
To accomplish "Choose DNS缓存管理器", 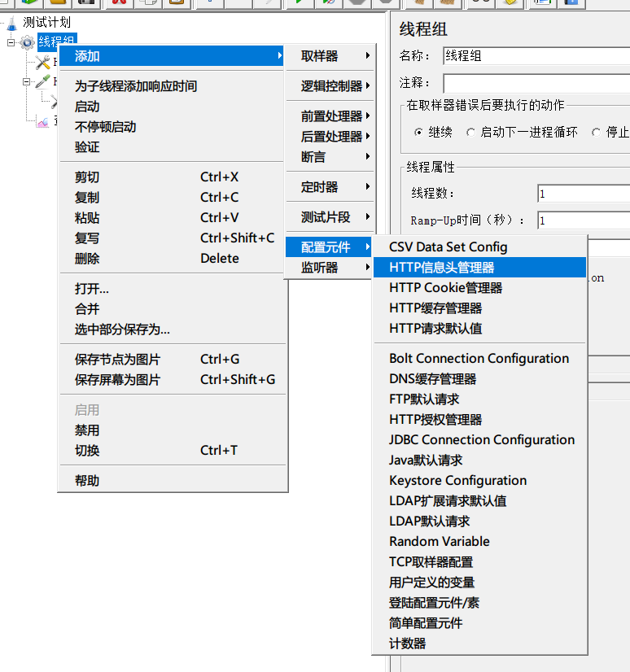I will click(x=479, y=379).
